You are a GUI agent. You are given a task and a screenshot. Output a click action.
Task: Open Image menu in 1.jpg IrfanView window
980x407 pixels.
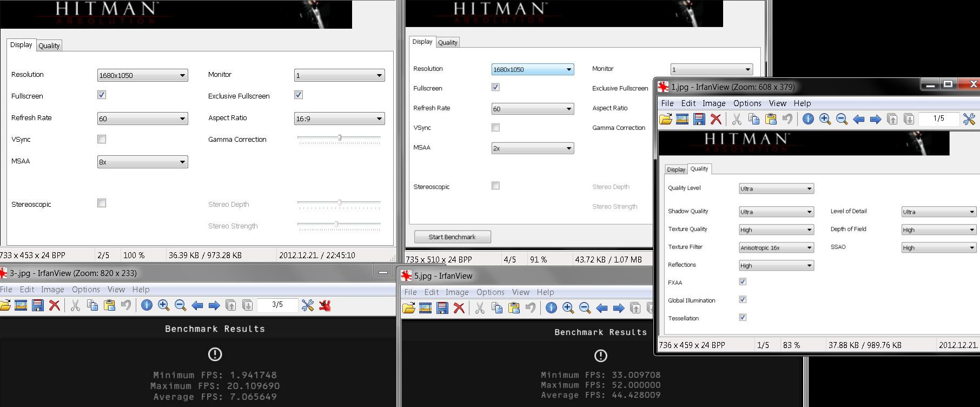(714, 103)
